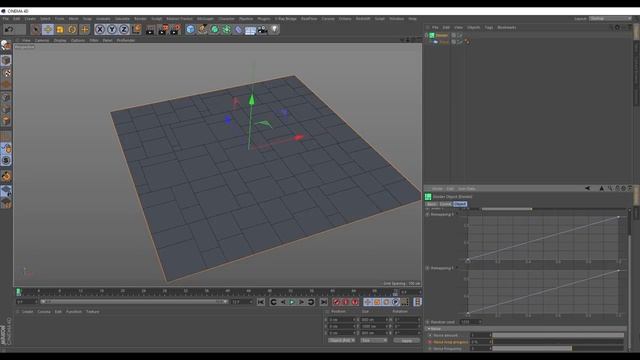Click the timeline frame zero marker
The height and width of the screenshot is (360, 640).
(x=18, y=291)
